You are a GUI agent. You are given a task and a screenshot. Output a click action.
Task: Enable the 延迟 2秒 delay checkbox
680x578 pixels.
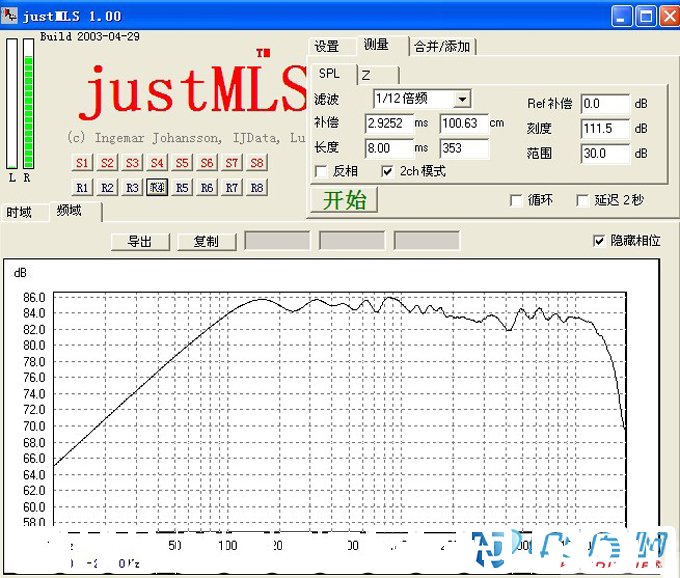582,200
